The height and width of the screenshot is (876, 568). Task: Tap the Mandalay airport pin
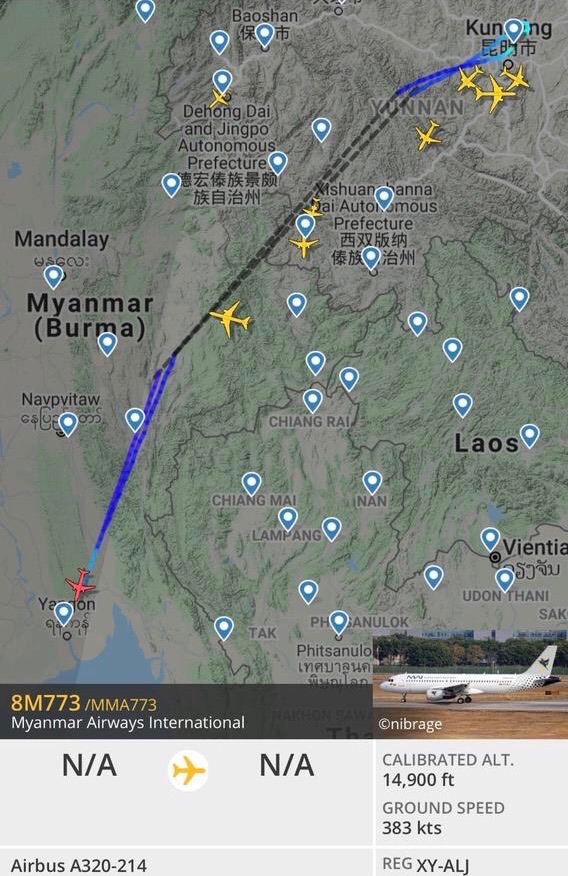(x=54, y=277)
